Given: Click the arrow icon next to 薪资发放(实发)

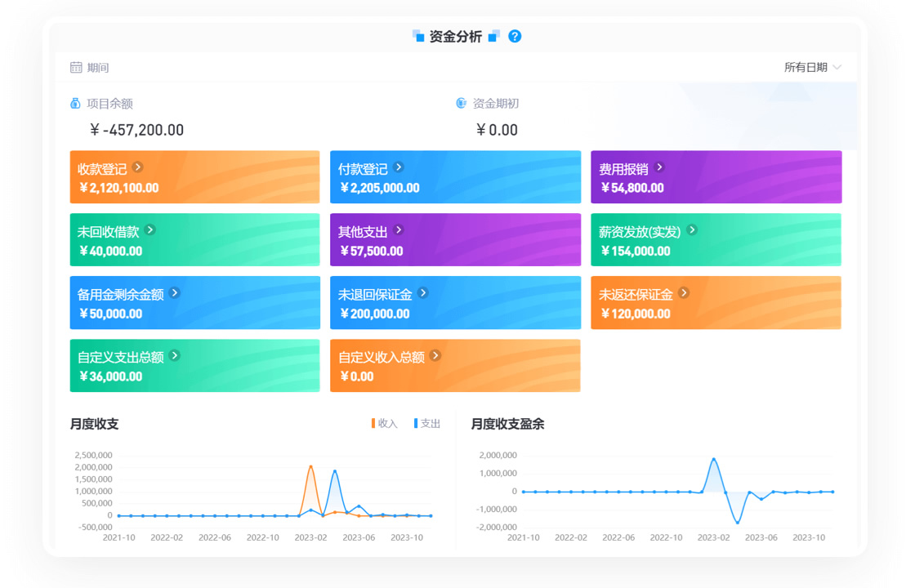Looking at the screenshot, I should [x=692, y=230].
